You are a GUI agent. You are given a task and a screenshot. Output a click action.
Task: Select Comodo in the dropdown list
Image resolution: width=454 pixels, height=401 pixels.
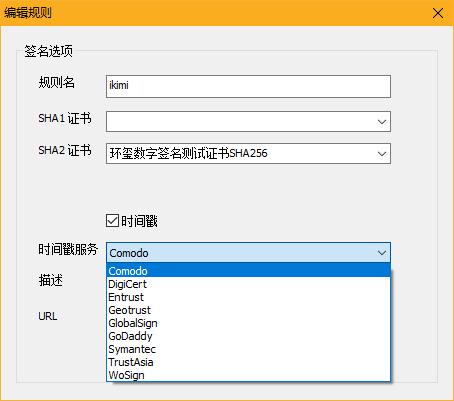pyautogui.click(x=248, y=271)
